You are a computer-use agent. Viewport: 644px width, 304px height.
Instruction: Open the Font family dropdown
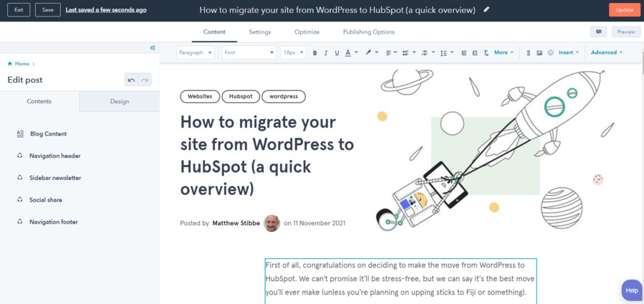[249, 52]
